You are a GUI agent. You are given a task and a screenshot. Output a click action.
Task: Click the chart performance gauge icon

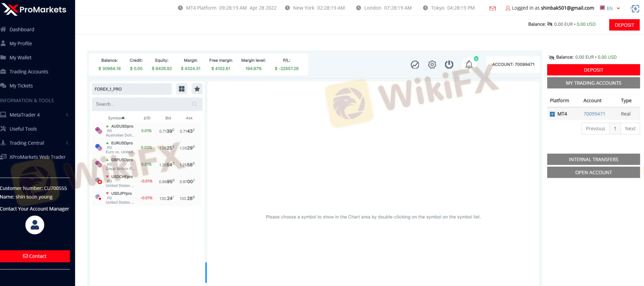415,65
